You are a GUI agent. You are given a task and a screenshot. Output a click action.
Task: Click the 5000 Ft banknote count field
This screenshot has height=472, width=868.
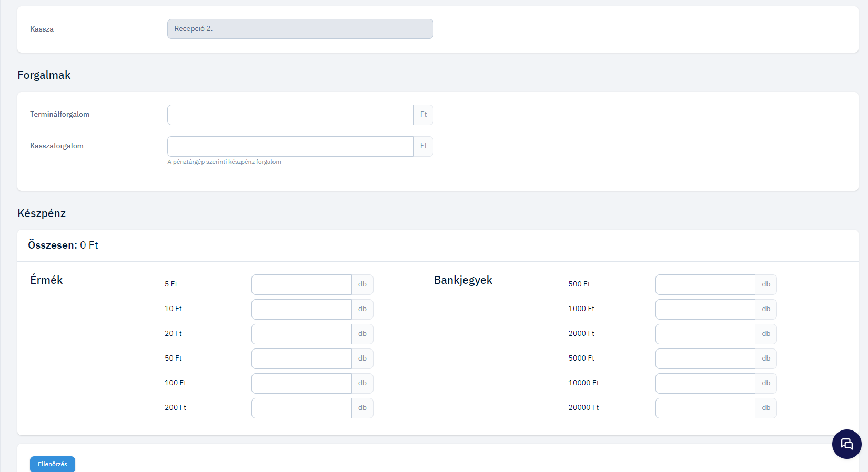click(705, 358)
